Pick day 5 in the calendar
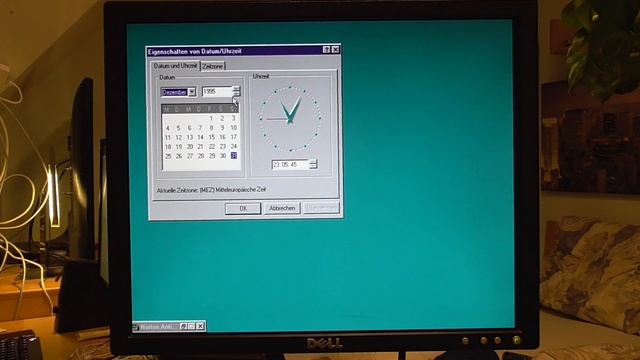 click(x=178, y=128)
